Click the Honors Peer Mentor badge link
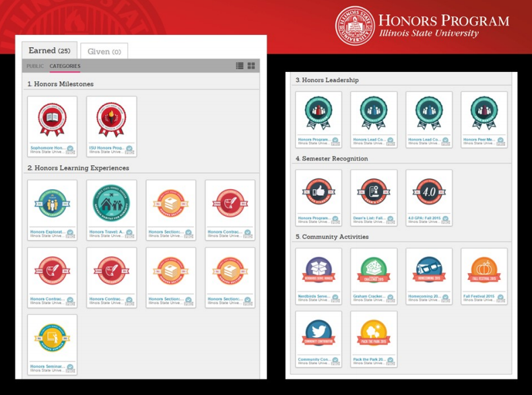 pos(479,140)
